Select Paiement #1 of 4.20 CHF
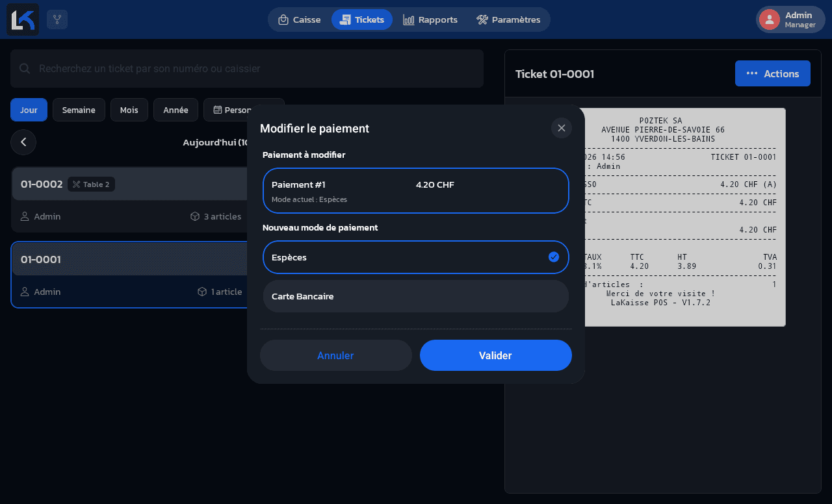The width and height of the screenshot is (832, 504). 416,190
